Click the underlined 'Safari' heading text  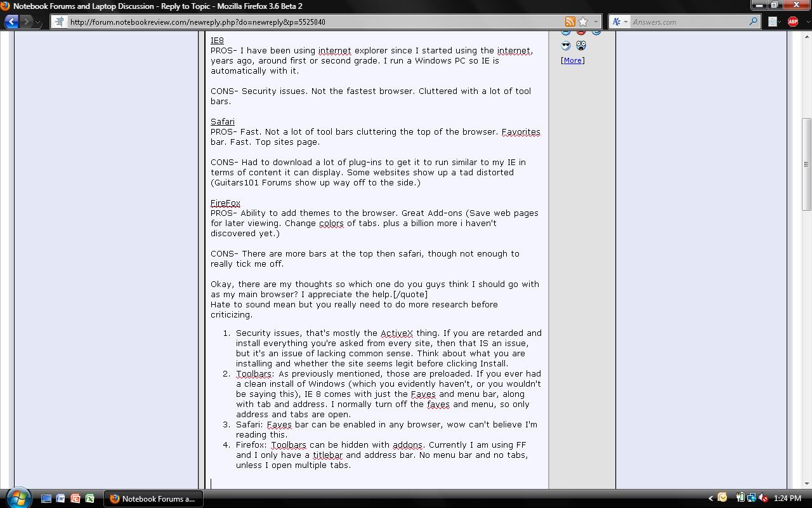point(223,122)
